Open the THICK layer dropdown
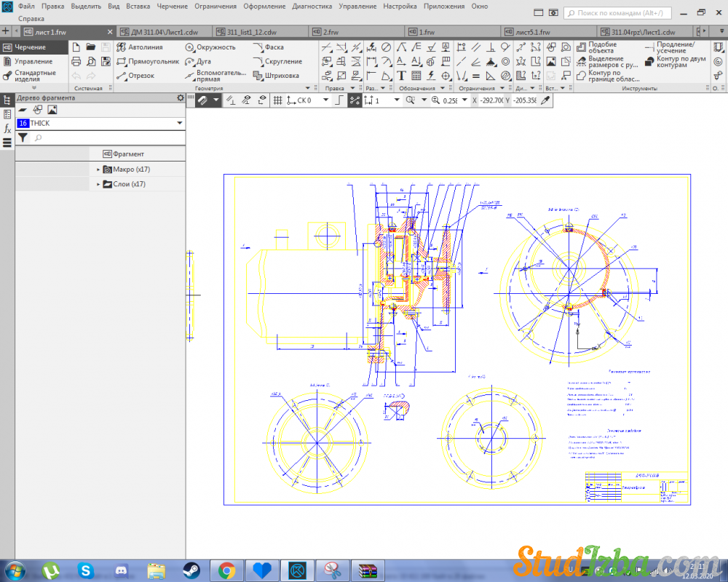 180,124
